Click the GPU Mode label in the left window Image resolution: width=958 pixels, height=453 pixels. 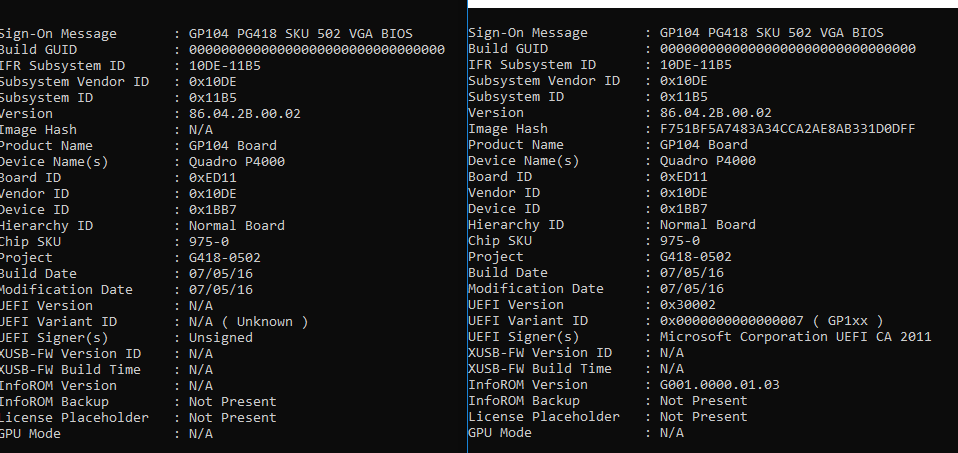tap(30, 434)
